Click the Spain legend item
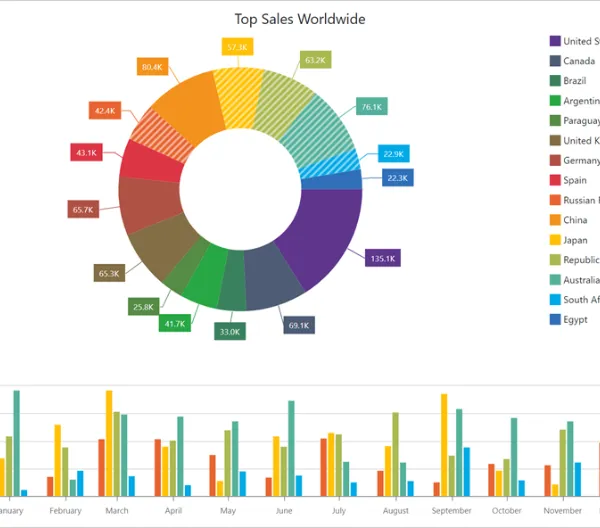Viewport: 600px width, 528px height. point(568,180)
